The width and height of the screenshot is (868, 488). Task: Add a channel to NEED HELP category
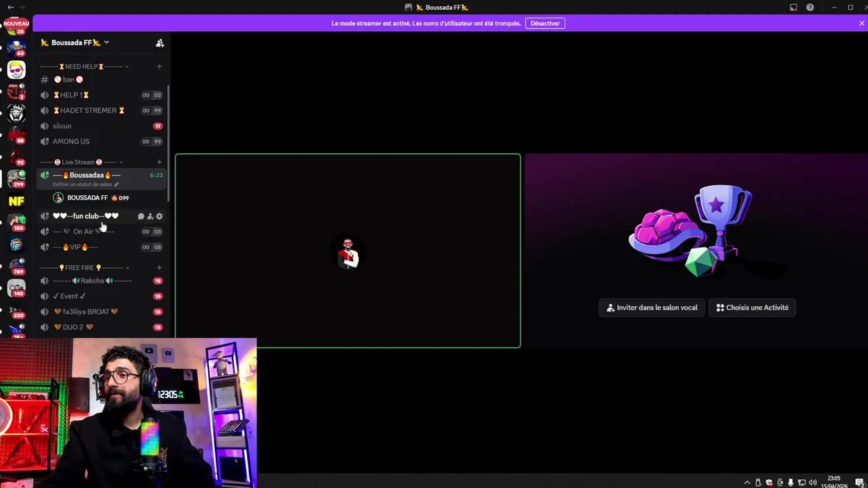(159, 66)
